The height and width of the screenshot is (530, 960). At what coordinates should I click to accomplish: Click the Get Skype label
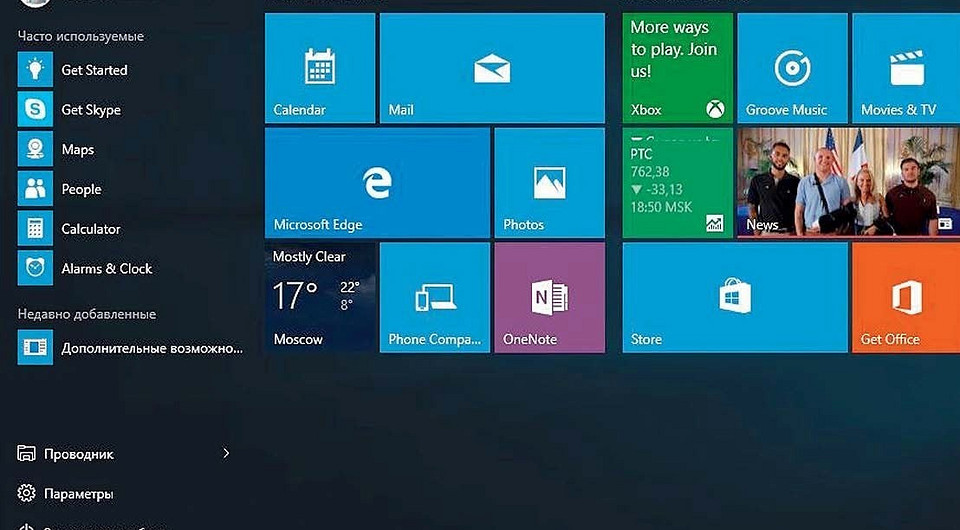(x=91, y=110)
